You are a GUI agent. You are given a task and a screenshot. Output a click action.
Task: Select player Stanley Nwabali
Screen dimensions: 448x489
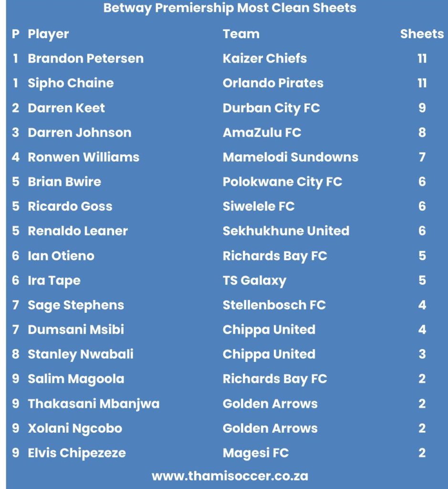(81, 354)
